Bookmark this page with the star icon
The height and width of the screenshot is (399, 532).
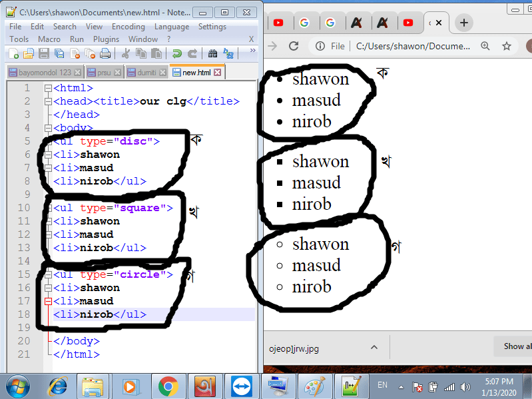[x=507, y=46]
